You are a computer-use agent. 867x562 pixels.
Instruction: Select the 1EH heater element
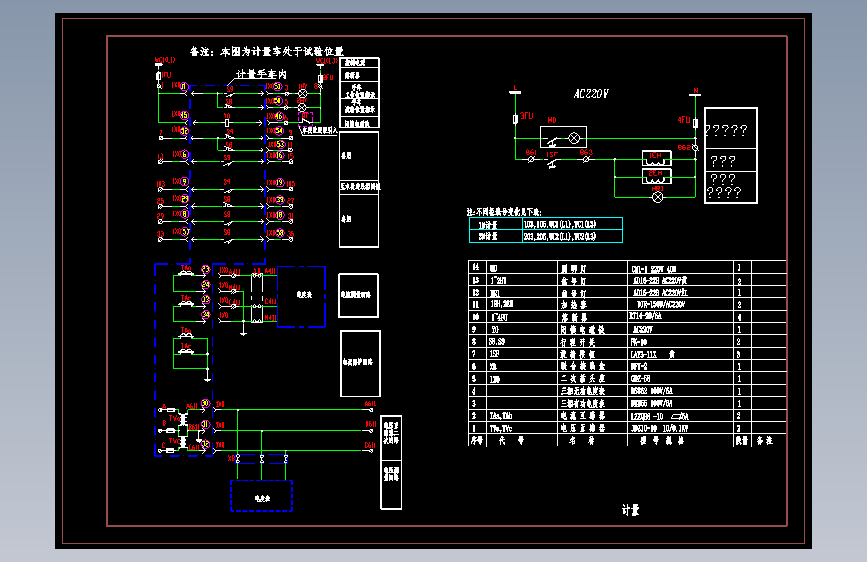pyautogui.click(x=656, y=158)
